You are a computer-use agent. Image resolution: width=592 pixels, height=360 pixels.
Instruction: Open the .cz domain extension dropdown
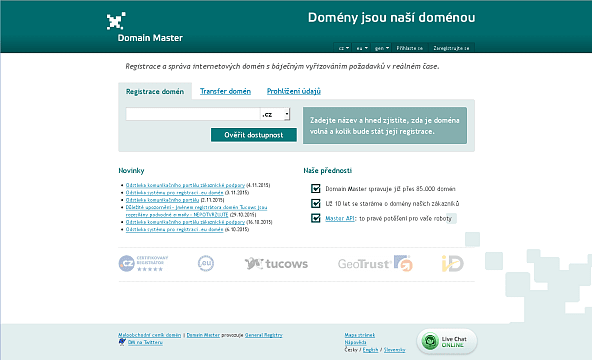275,114
